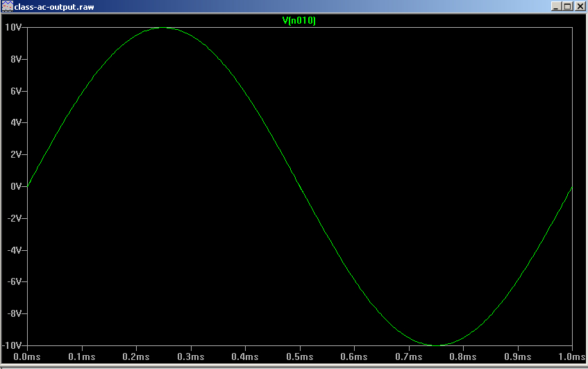Click the 10V vertical axis label

[13, 27]
